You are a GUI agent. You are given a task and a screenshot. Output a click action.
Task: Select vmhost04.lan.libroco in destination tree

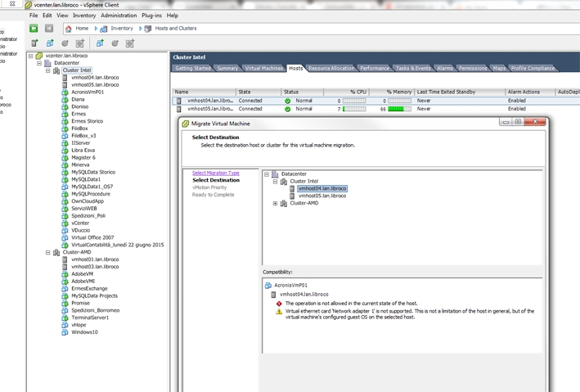(x=322, y=188)
